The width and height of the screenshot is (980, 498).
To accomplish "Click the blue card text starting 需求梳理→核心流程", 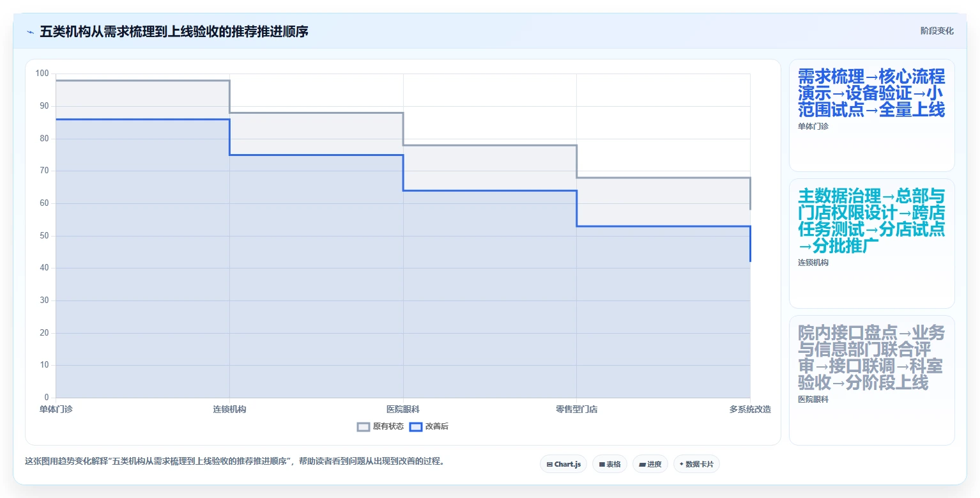I will click(871, 93).
